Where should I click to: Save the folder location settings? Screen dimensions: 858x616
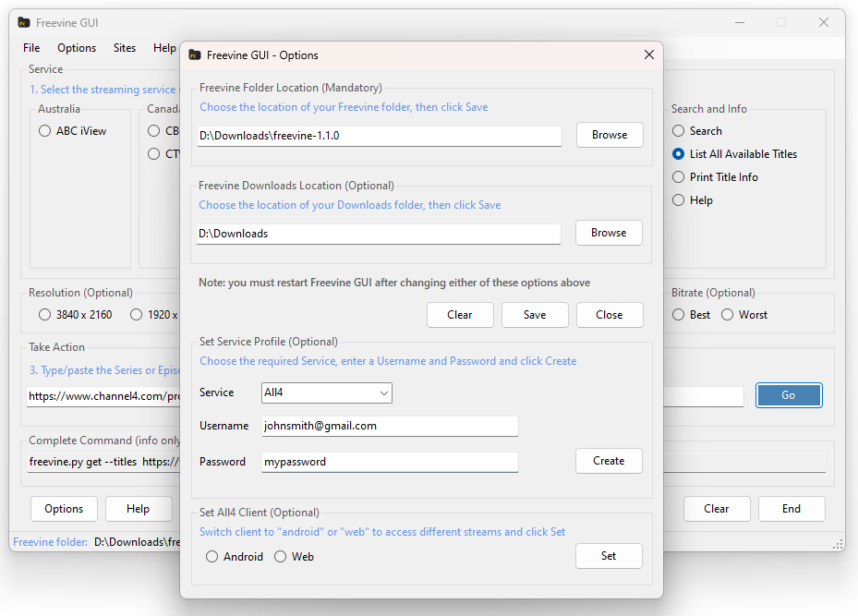535,315
